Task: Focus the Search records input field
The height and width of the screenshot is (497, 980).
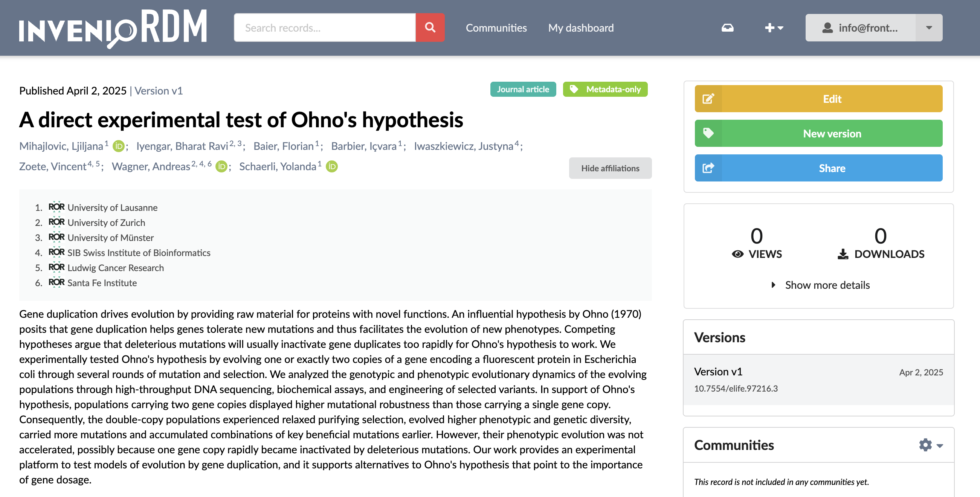Action: tap(325, 28)
